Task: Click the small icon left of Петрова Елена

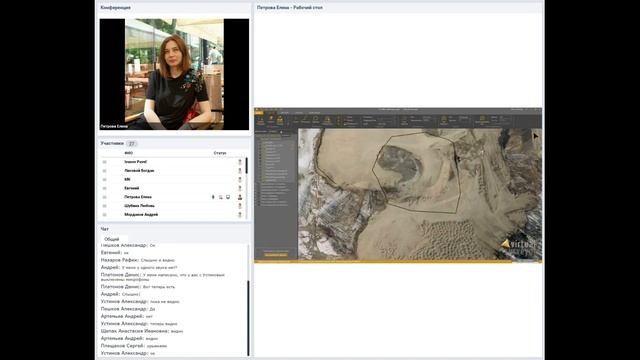Action: [x=104, y=197]
